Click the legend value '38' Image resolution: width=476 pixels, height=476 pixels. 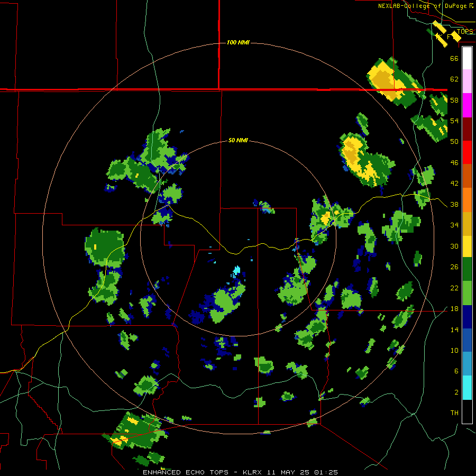coord(454,205)
